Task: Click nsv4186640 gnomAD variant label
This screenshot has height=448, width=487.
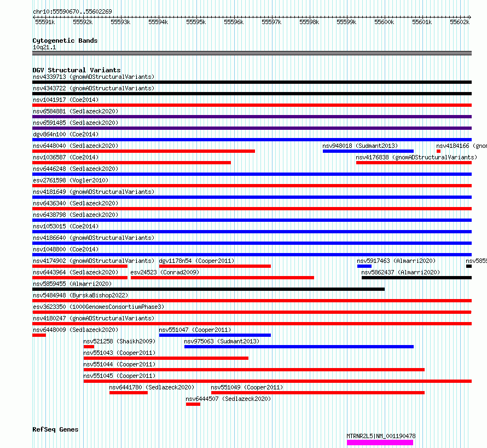Action: pyautogui.click(x=94, y=238)
